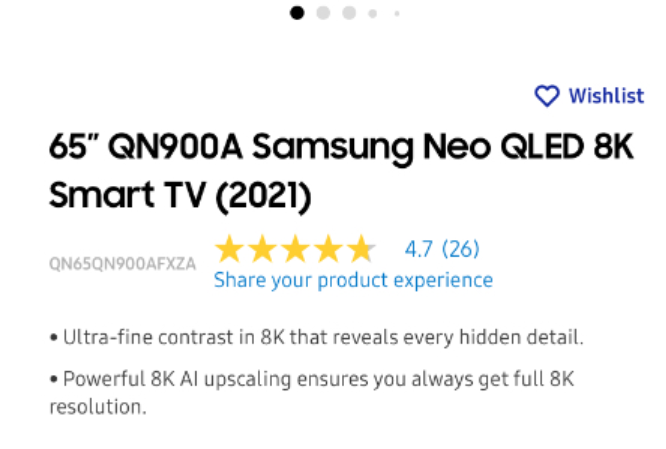Click the Ultra-fine contrast bullet point
Image resolution: width=666 pixels, height=449 pixels.
316,337
